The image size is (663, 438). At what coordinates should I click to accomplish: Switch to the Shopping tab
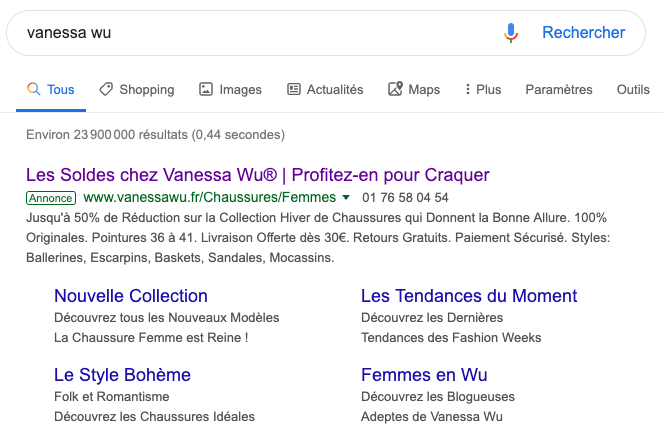pos(137,89)
